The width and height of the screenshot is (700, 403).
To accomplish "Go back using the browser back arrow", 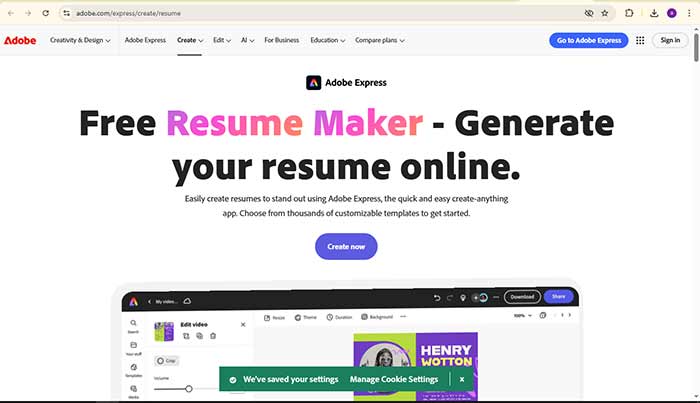I will pyautogui.click(x=11, y=13).
